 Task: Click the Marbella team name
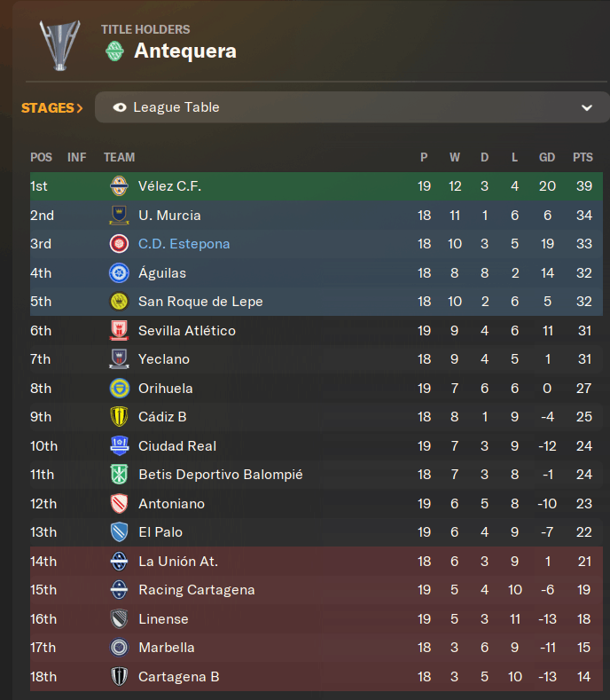(167, 648)
